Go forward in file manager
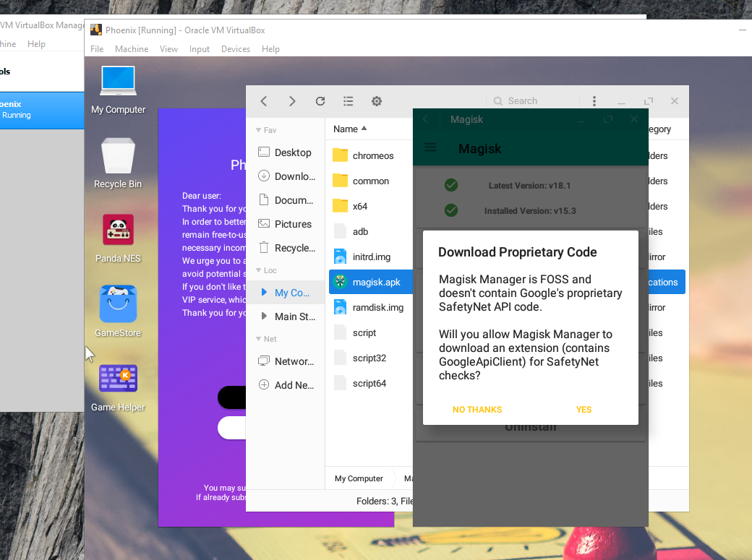 click(x=292, y=101)
